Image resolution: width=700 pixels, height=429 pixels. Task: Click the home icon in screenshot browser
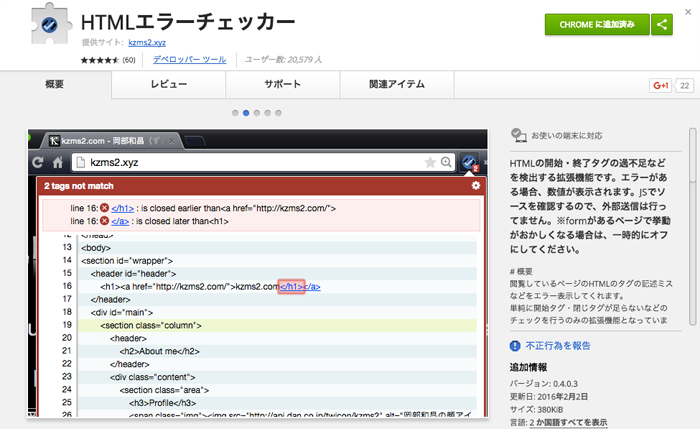(58, 162)
